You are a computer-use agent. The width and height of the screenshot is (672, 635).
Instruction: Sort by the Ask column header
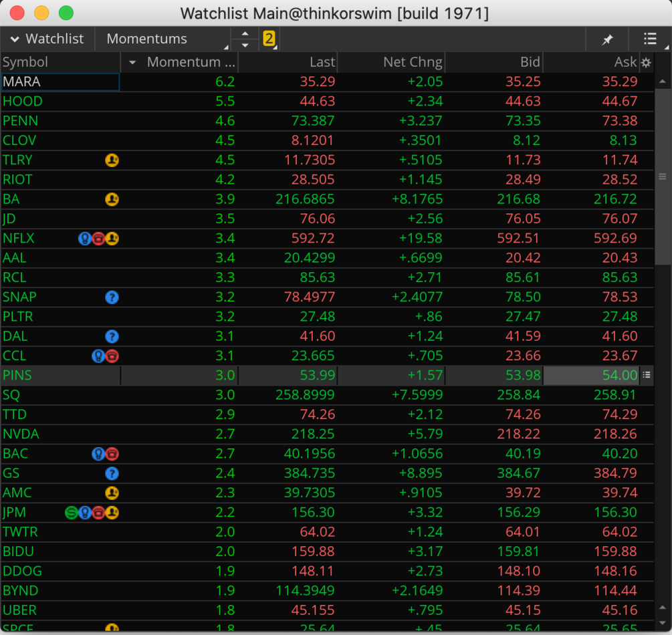(592, 62)
